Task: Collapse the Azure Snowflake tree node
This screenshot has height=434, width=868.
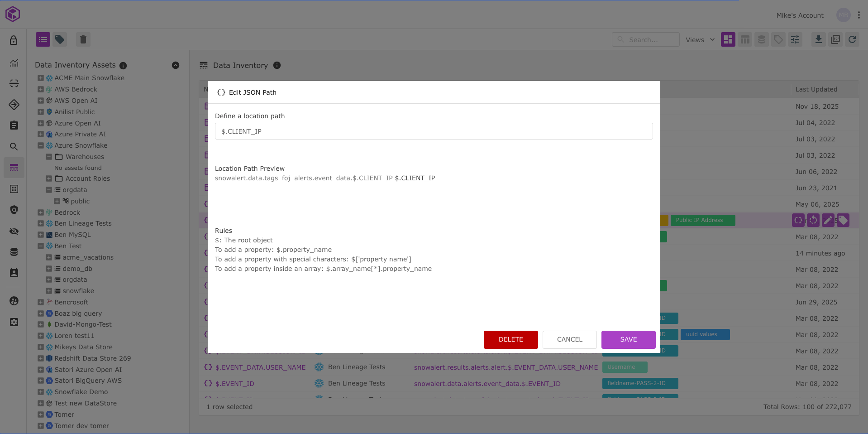Action: point(41,145)
